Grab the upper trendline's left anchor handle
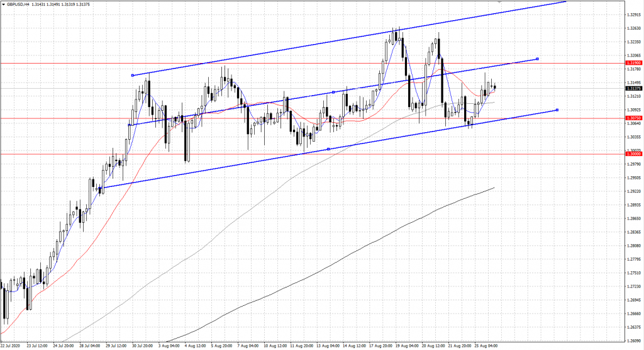 pos(132,76)
